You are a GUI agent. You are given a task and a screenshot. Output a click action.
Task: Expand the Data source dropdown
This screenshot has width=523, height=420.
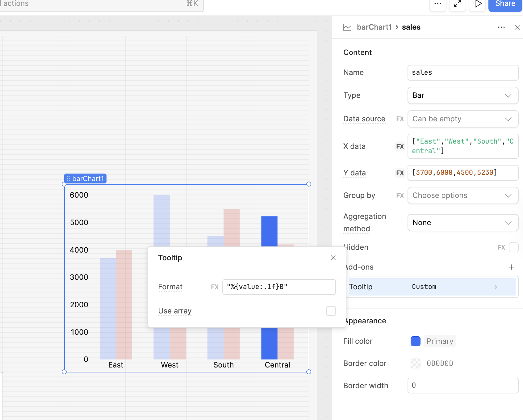click(462, 119)
